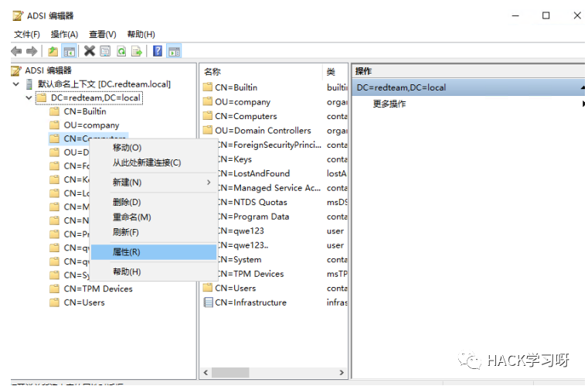The width and height of the screenshot is (588, 386).
Task: Click the Delete X toolbar icon
Action: 90,51
